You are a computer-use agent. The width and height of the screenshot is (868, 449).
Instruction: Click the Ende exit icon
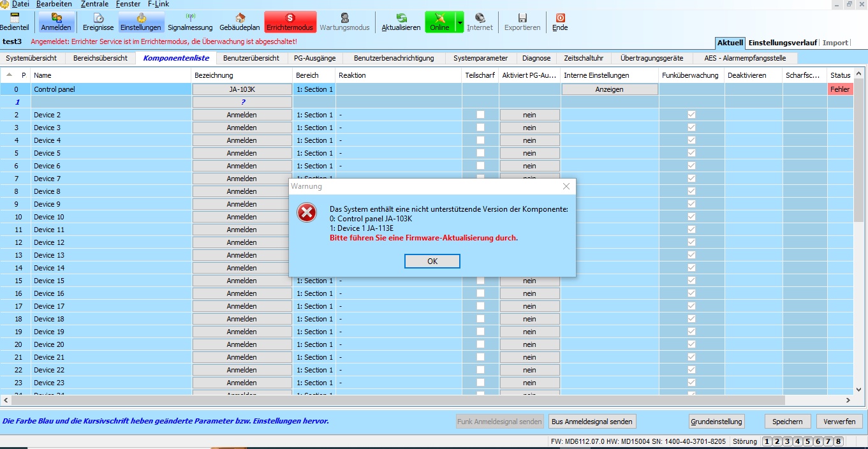[560, 22]
